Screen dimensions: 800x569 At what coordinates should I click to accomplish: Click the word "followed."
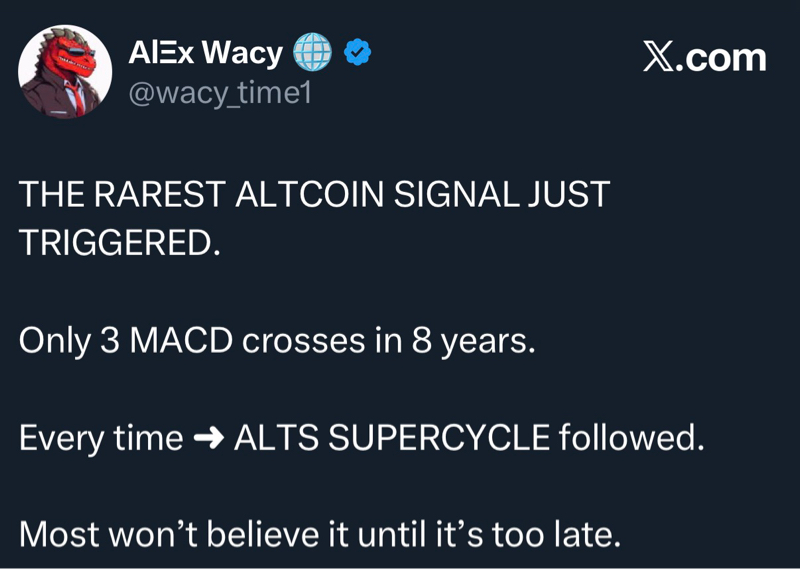(631, 438)
